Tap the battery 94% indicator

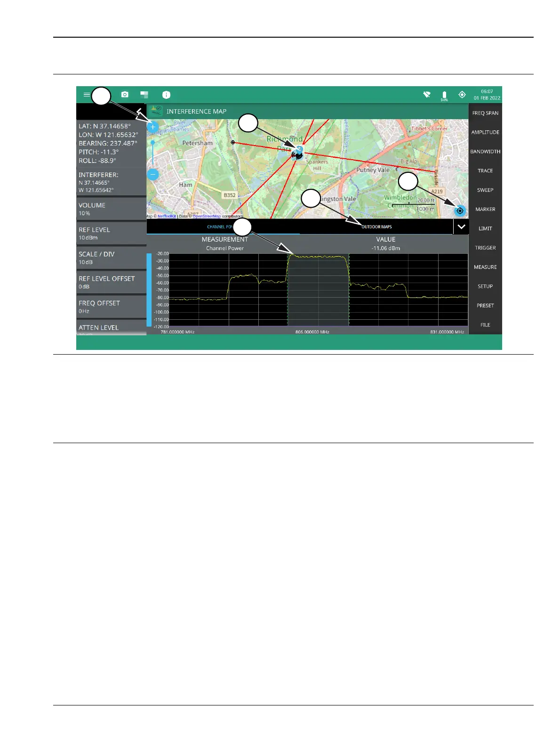pos(444,96)
